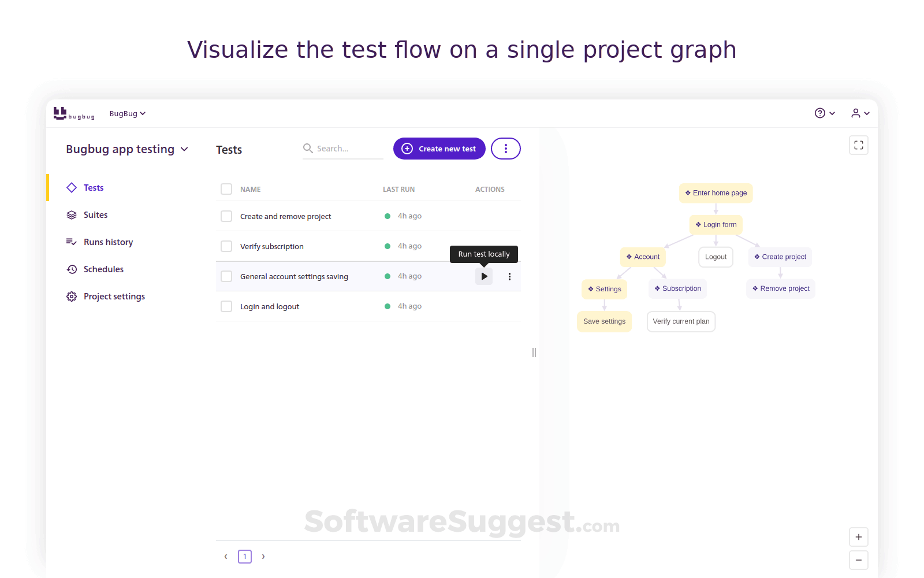
Task: Open the tests list three-dot menu
Action: tap(505, 149)
